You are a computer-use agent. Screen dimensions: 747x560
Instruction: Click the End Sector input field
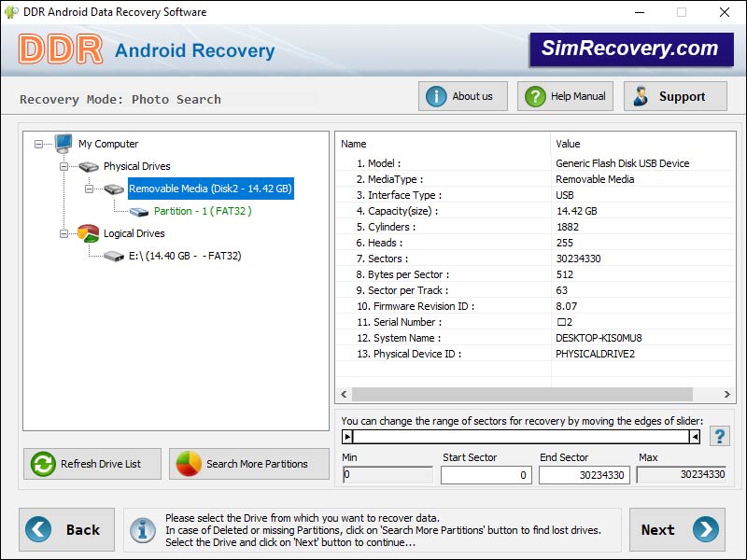(585, 475)
